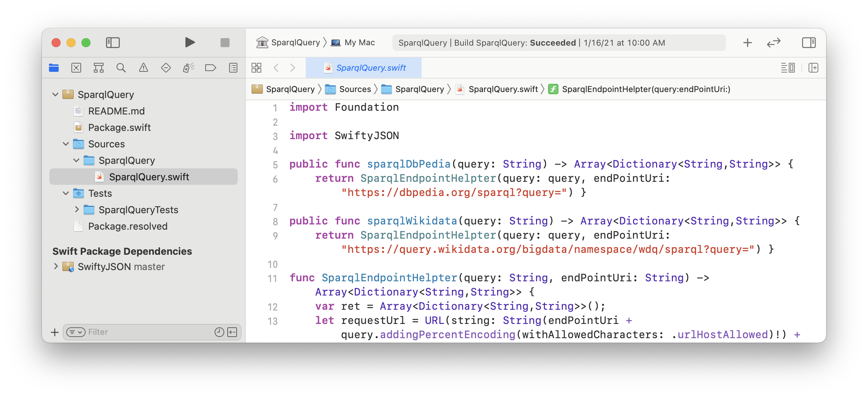The image size is (868, 398).
Task: Open the editor options menu
Action: tap(788, 68)
